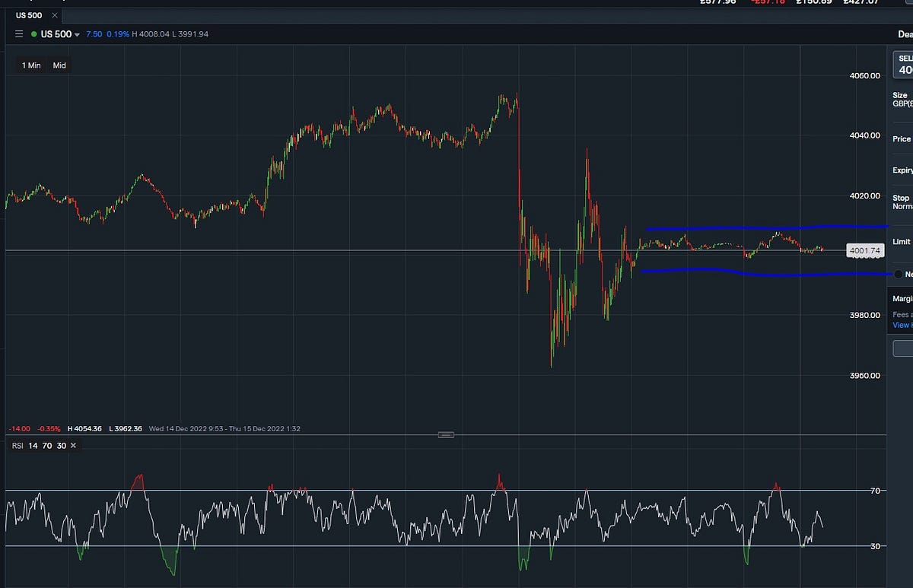The width and height of the screenshot is (913, 588).
Task: Open the fees View link under Margin
Action: pos(902,325)
